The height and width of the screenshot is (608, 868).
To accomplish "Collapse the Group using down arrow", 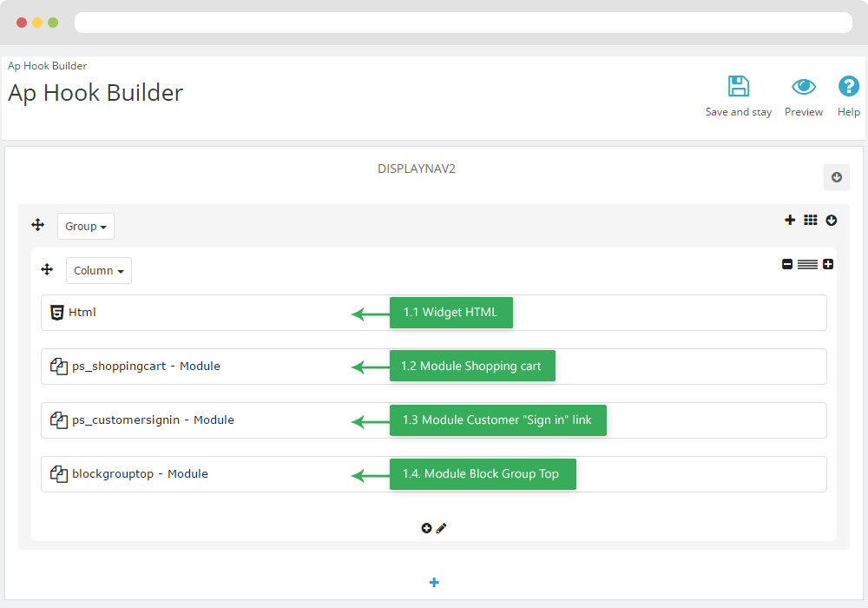I will (x=832, y=221).
